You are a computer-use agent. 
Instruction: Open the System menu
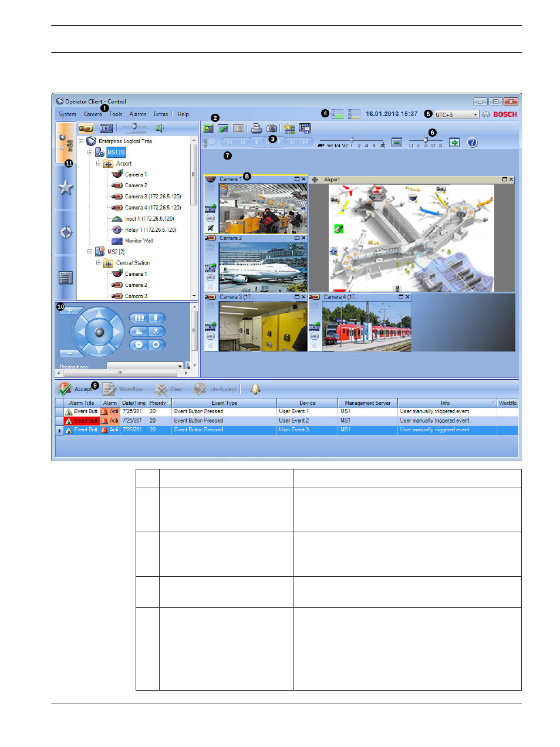pyautogui.click(x=68, y=114)
